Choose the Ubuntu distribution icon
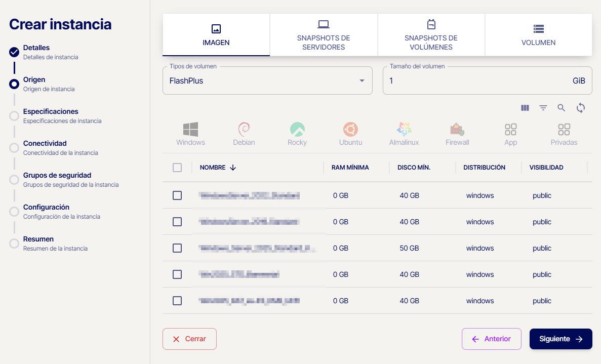The image size is (601, 364). [x=350, y=134]
